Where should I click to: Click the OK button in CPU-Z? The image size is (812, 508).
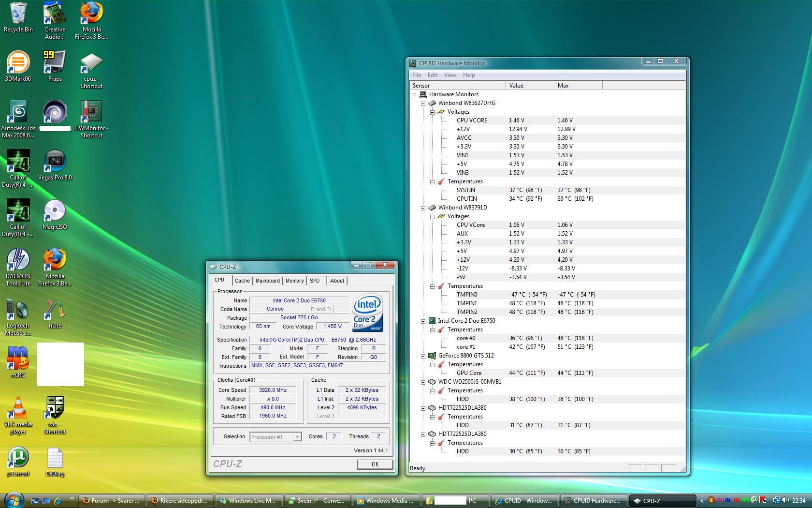tap(375, 464)
